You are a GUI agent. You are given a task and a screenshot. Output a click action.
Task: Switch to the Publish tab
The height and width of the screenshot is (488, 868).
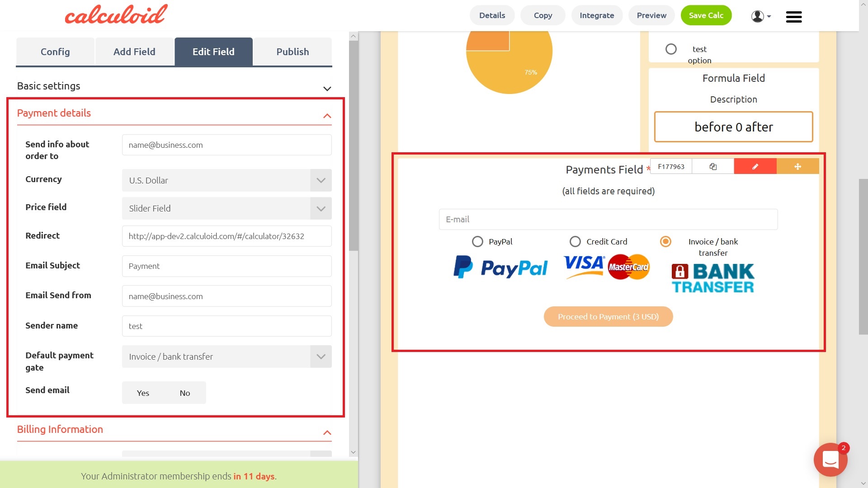[x=292, y=51]
